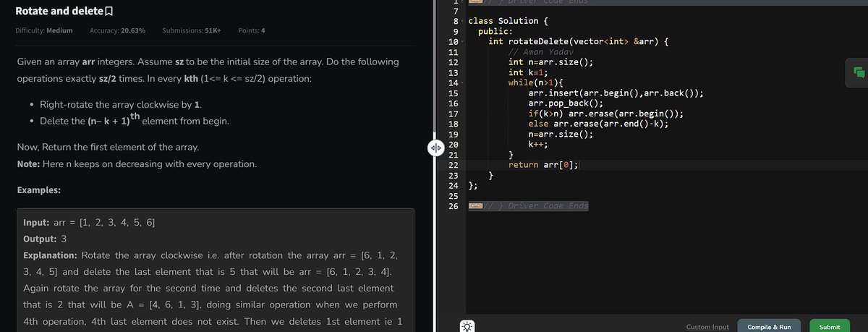The width and height of the screenshot is (868, 332).
Task: Click the panel splitter handle icon
Action: coord(435,148)
